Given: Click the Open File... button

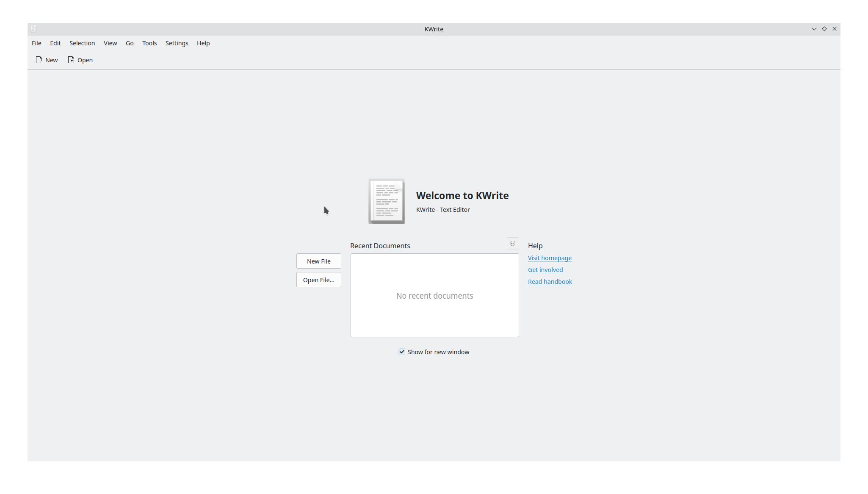Looking at the screenshot, I should coord(319,280).
